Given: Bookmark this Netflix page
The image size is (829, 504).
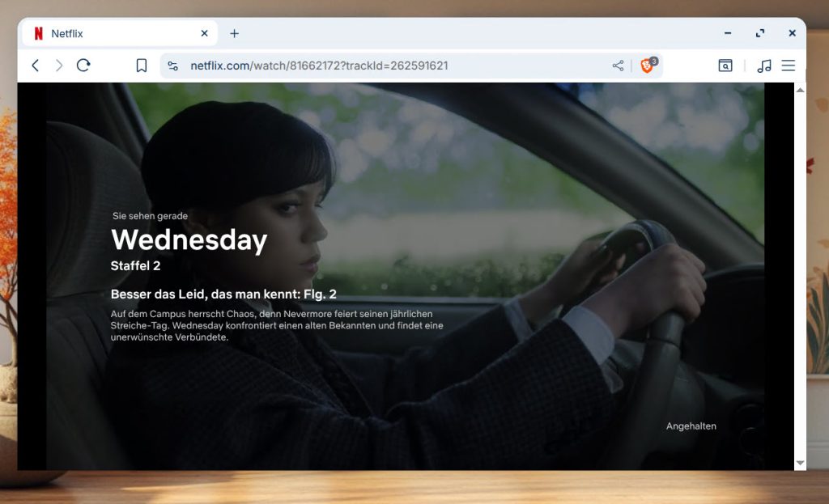Looking at the screenshot, I should 142,66.
